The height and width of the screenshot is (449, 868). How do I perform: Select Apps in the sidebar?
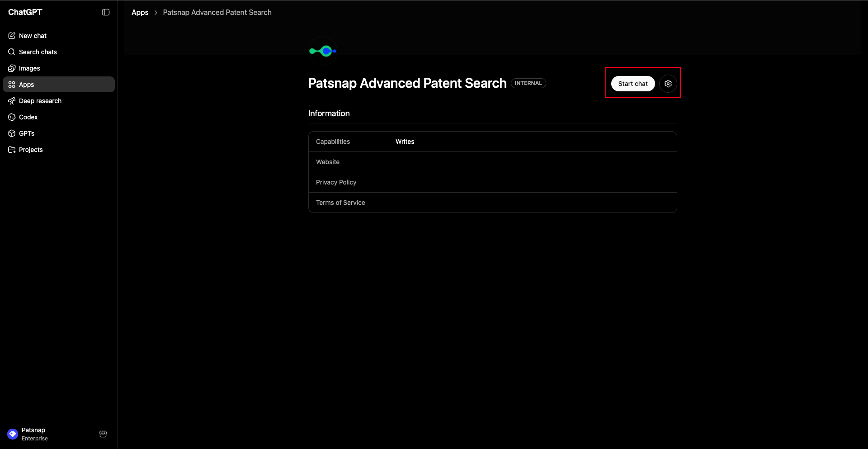point(59,85)
